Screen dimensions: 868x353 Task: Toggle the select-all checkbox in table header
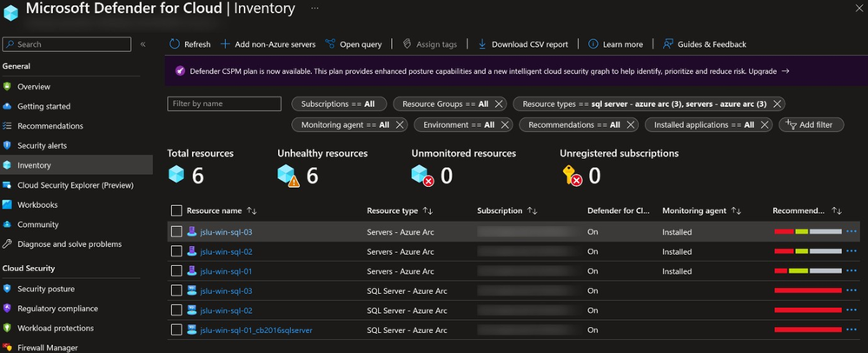pyautogui.click(x=176, y=210)
